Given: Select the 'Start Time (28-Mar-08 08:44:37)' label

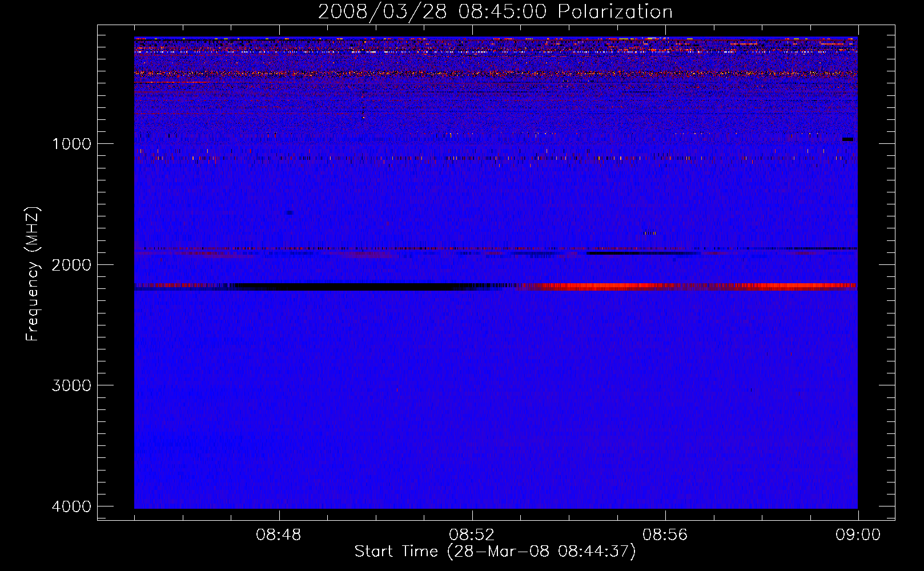Looking at the screenshot, I should tap(495, 552).
